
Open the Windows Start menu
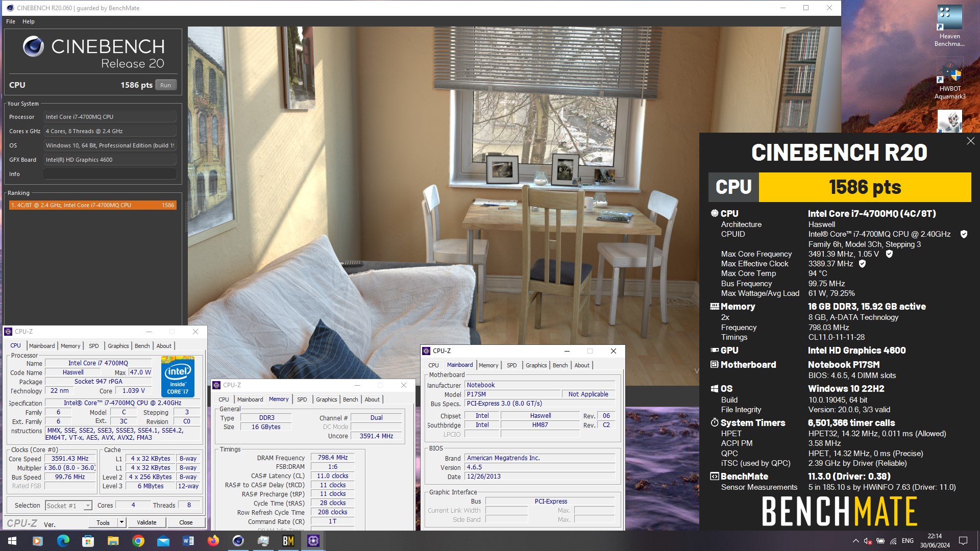point(12,541)
